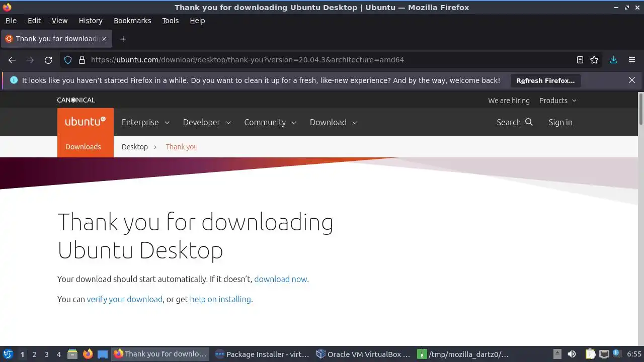The image size is (644, 362).
Task: Open the help on installing link
Action: (x=220, y=299)
